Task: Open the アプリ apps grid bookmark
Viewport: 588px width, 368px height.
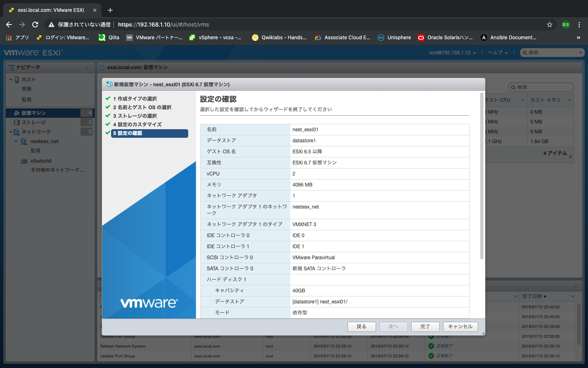Action: click(x=18, y=38)
